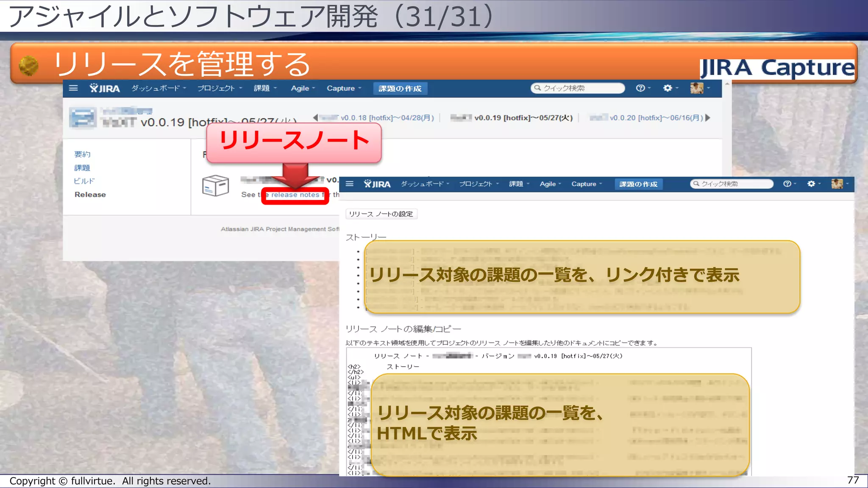Open プロジェクト menu in front JIRA window
The width and height of the screenshot is (868, 488).
pos(479,184)
